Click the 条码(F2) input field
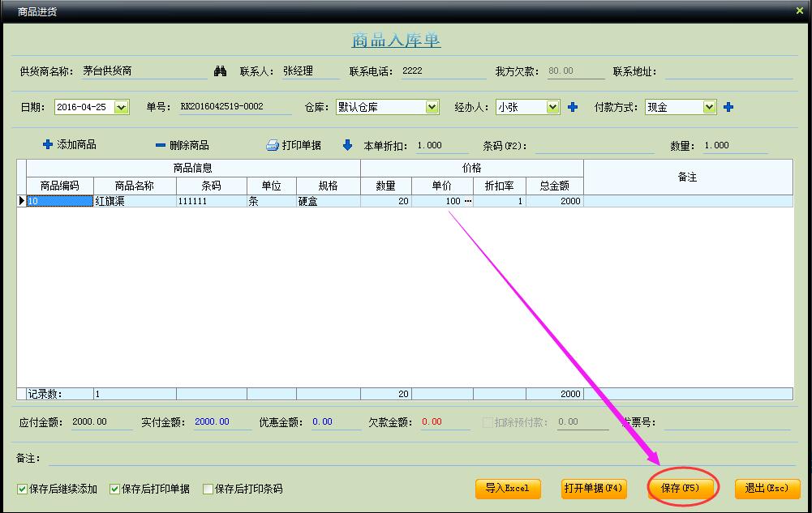 click(595, 146)
